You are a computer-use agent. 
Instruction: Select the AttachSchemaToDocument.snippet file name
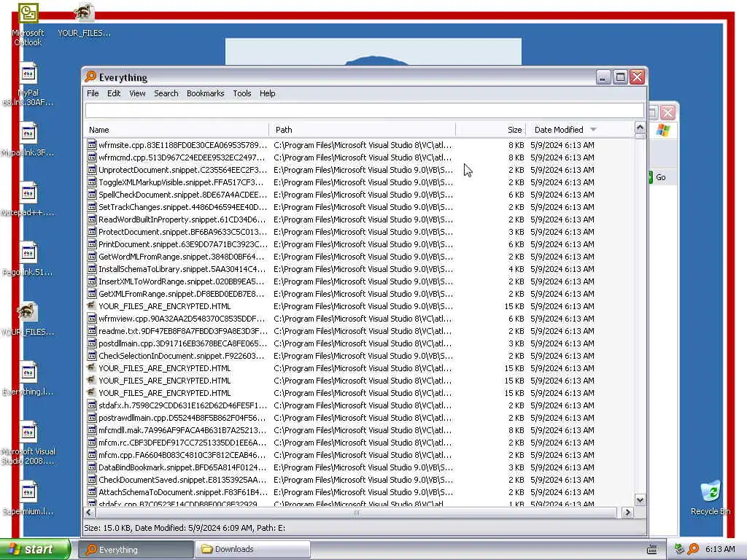click(182, 492)
